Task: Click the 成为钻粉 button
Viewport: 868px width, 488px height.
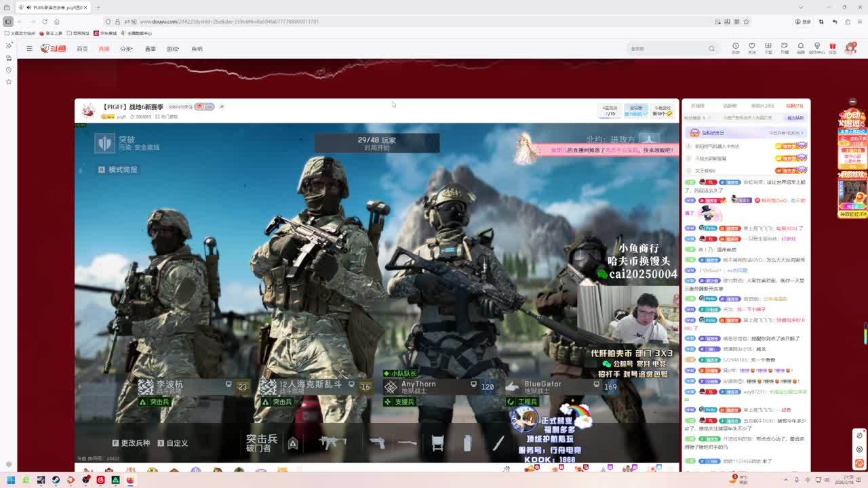Action: pyautogui.click(x=795, y=118)
